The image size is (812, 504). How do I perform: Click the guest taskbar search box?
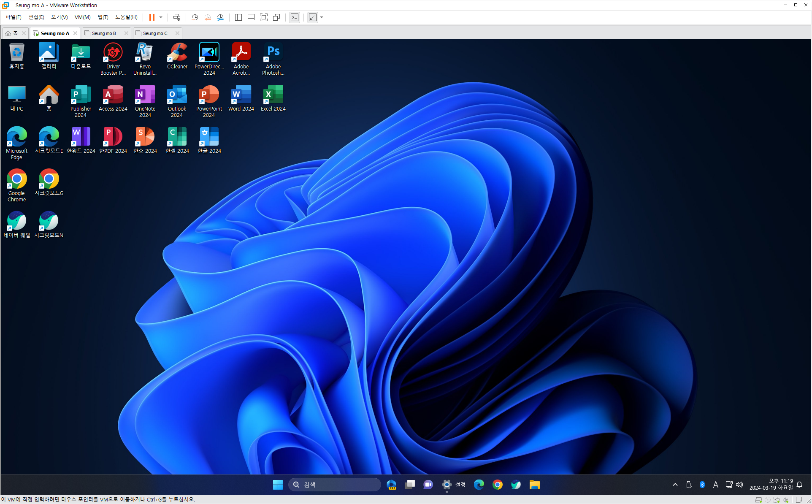point(334,485)
